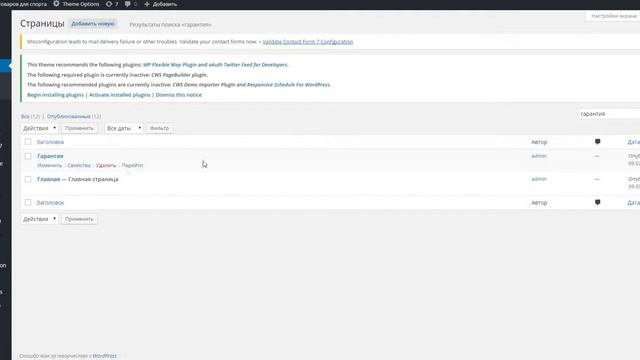Image resolution: width=640 pixels, height=360 pixels.
Task: Sort by Заголовок in table footer
Action: click(x=50, y=202)
